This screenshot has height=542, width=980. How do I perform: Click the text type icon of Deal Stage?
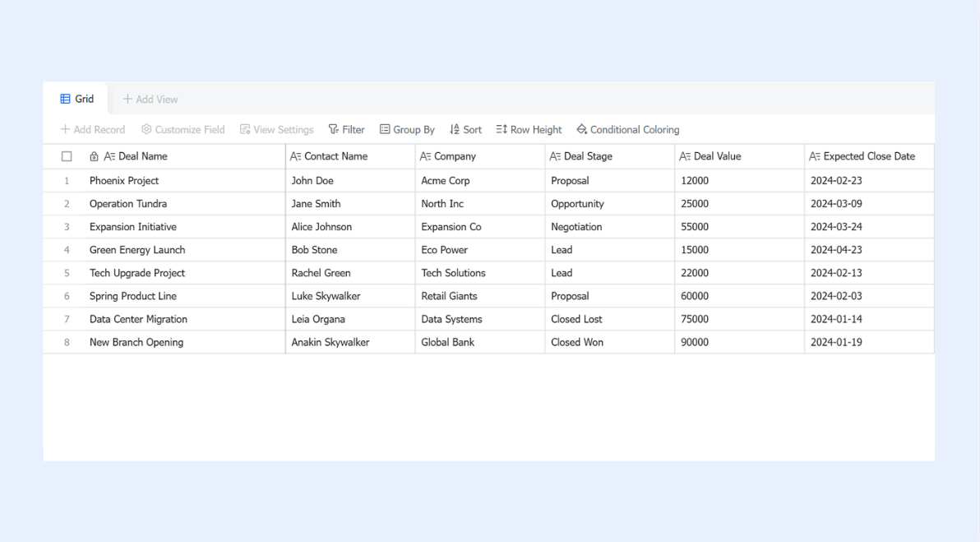(555, 156)
